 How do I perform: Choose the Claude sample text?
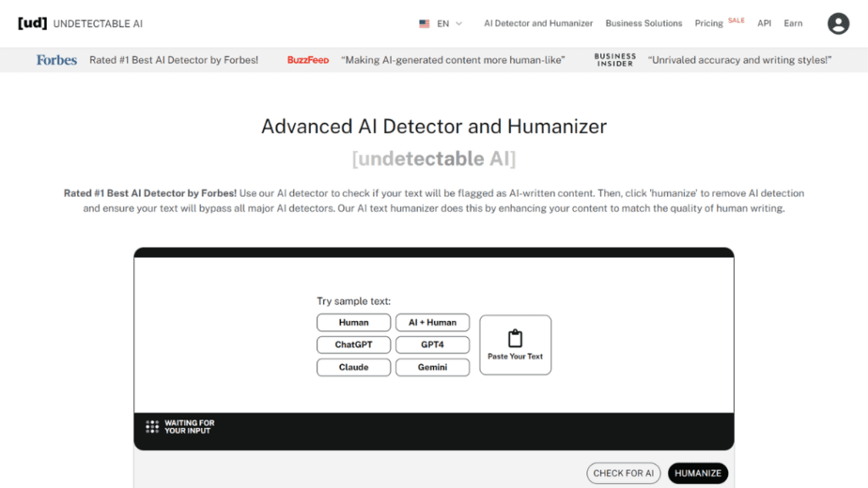coord(353,368)
